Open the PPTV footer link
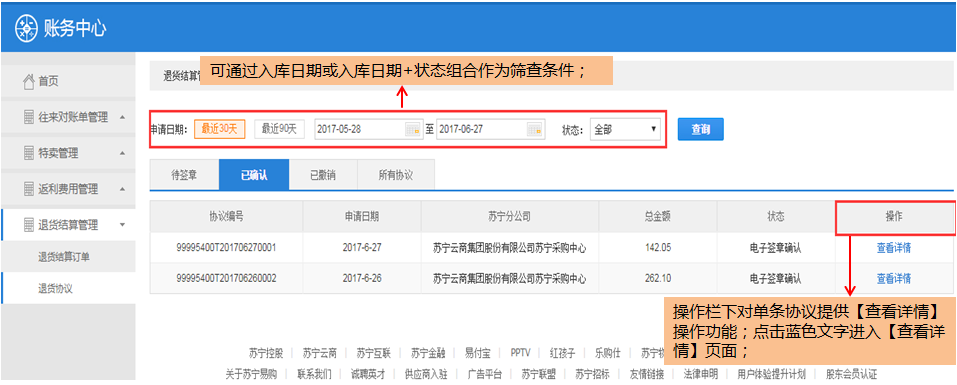 (x=521, y=353)
